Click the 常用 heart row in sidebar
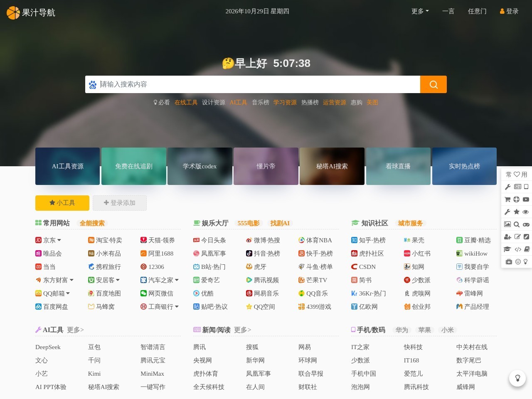The image size is (532, 399). (x=517, y=175)
